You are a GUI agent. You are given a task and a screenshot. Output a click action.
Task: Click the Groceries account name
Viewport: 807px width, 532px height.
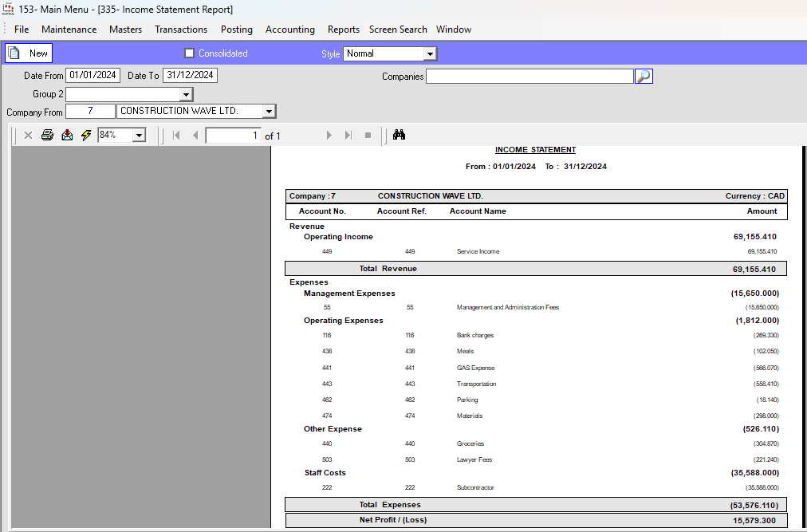click(x=470, y=443)
